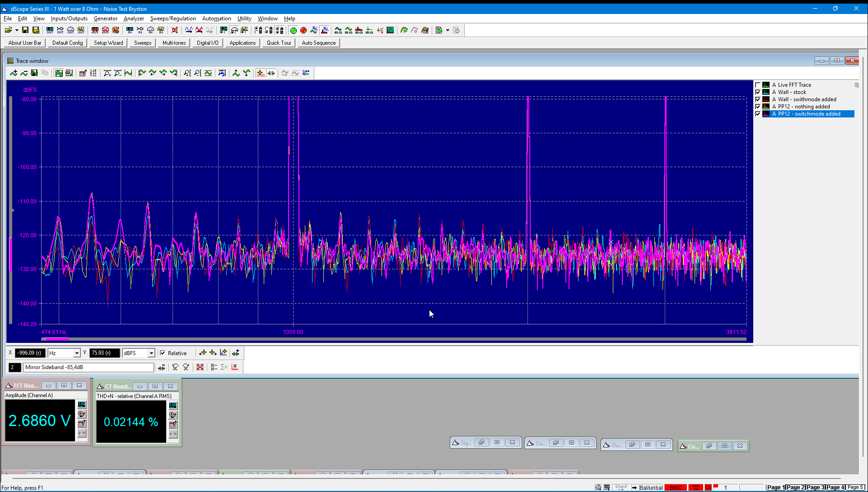Viewport: 868px width, 492px height.
Task: Click the run script icon on main toolbar
Action: coord(439,30)
